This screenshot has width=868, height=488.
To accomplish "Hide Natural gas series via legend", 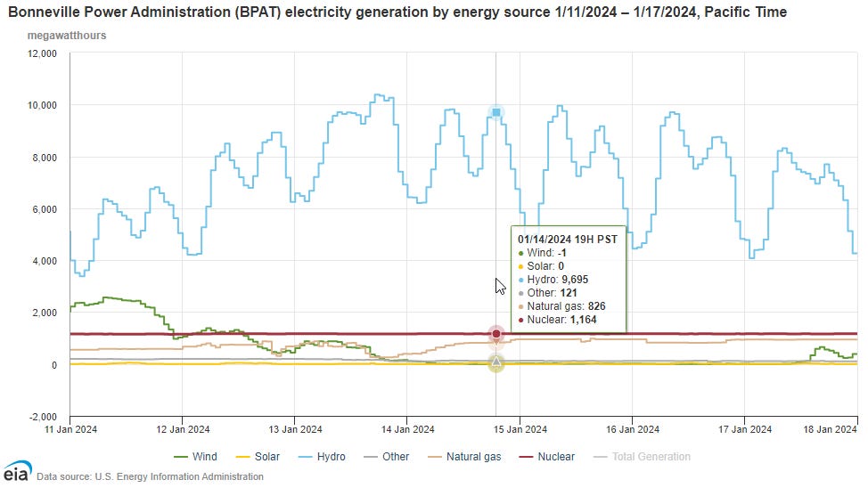I will coord(464,457).
